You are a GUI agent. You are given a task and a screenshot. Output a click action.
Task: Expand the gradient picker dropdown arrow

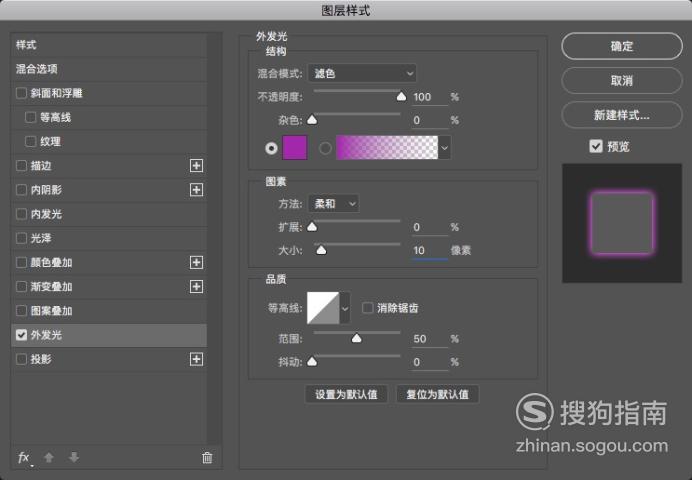point(444,148)
